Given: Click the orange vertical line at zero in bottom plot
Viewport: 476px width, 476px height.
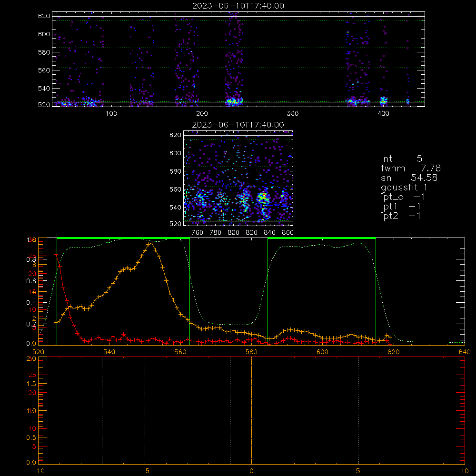Looking at the screenshot, I should (x=251, y=410).
